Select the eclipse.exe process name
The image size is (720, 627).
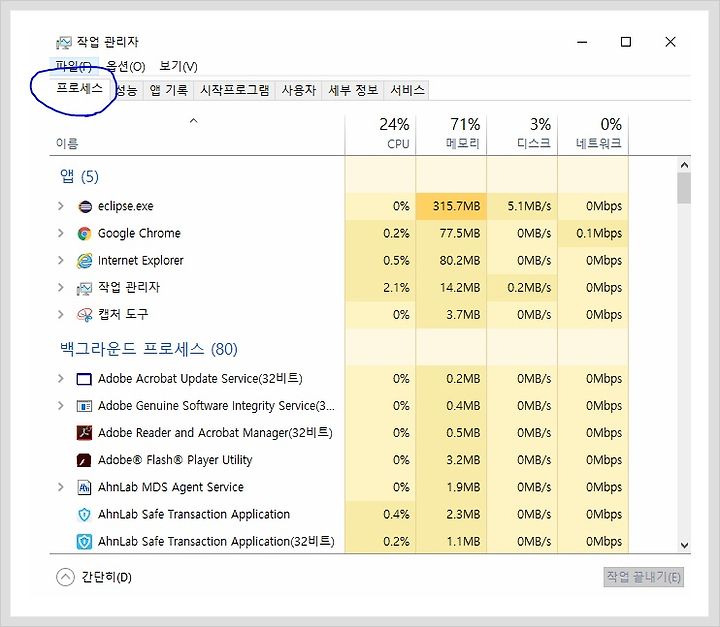pyautogui.click(x=125, y=206)
